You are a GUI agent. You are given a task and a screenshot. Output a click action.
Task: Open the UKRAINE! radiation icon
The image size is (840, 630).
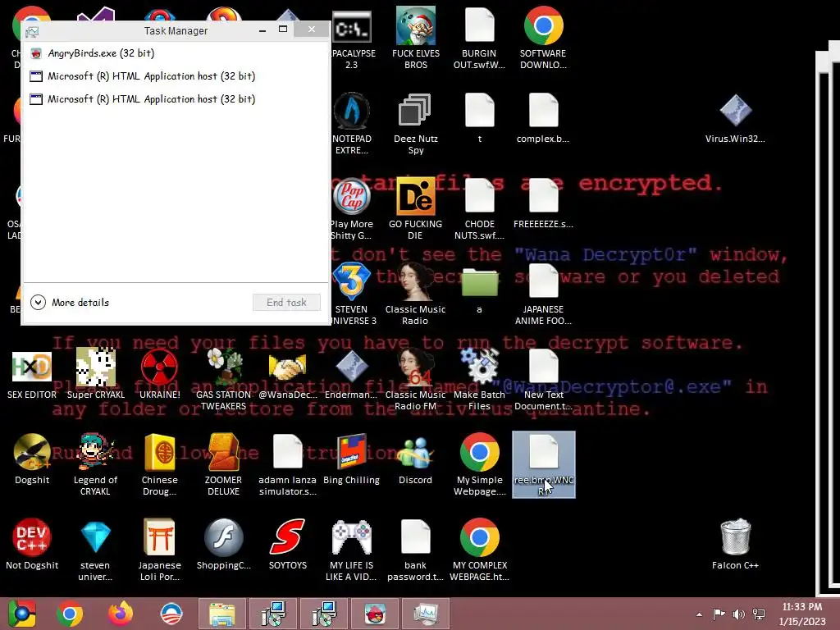159,375
